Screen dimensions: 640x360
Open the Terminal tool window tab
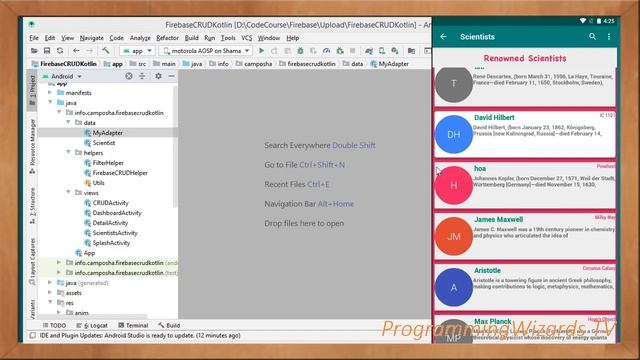coord(133,325)
